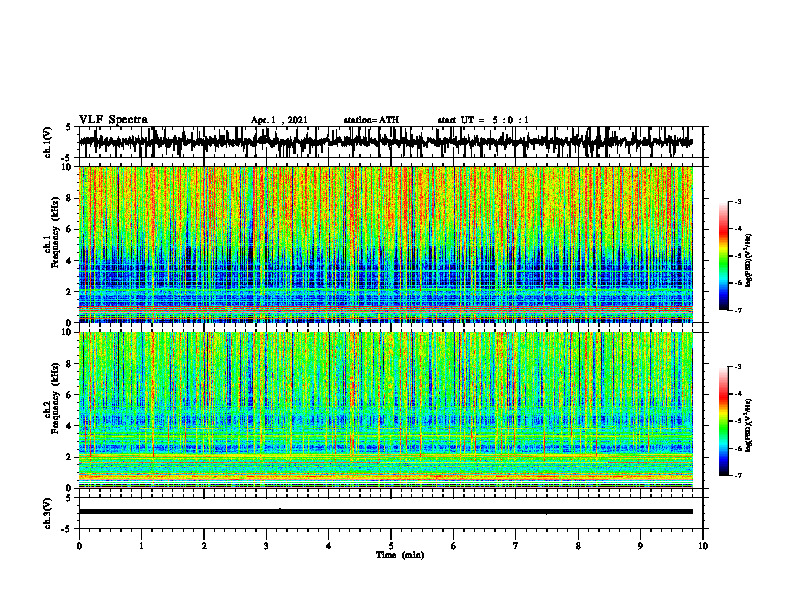Click the log(PSD) label beside lower colorbar
The height and width of the screenshot is (612, 792).
point(749,424)
